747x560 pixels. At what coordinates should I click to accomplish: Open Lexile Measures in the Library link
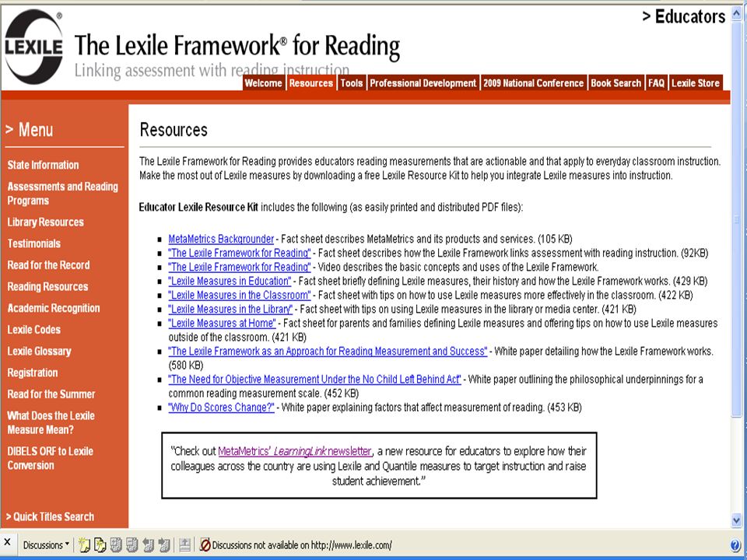pyautogui.click(x=230, y=309)
